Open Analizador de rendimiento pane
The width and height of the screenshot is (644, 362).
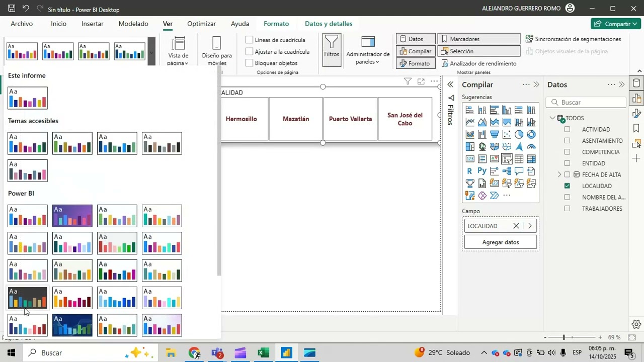[479, 63]
